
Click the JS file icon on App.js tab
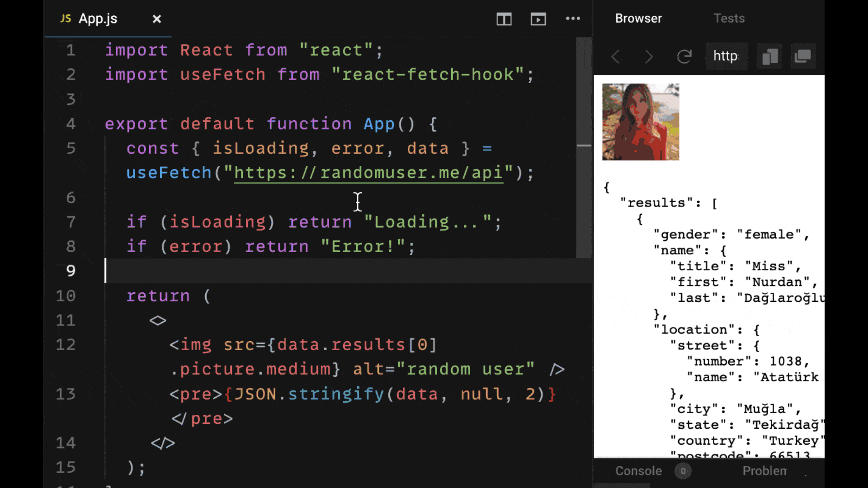66,19
